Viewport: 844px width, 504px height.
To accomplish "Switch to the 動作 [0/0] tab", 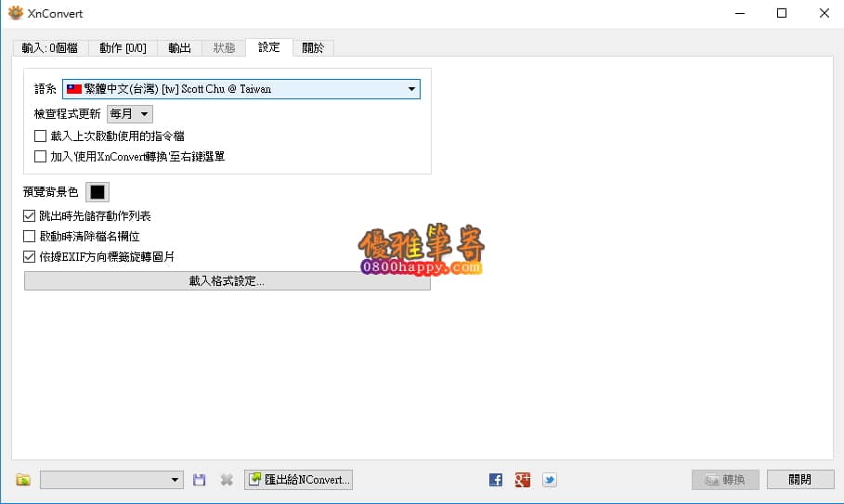I will (123, 48).
